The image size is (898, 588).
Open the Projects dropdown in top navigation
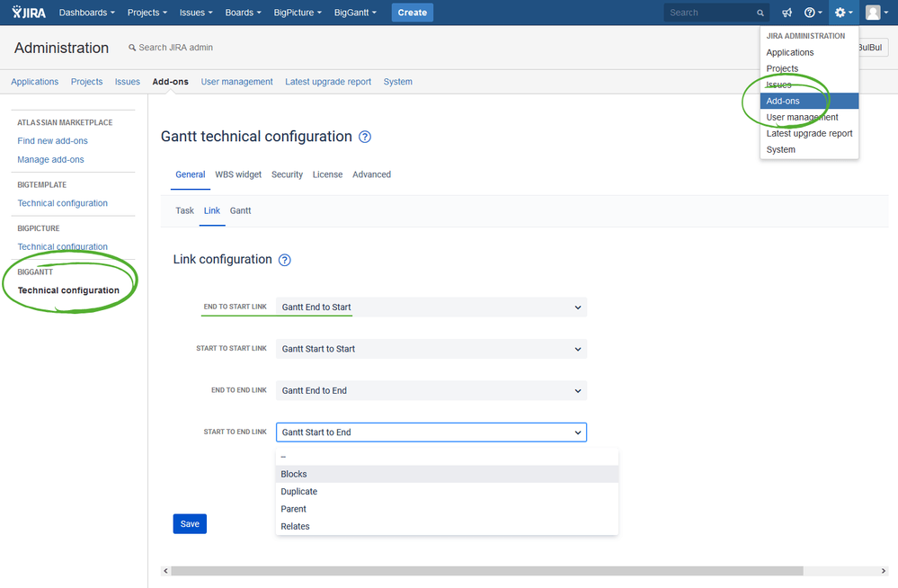[x=147, y=13]
